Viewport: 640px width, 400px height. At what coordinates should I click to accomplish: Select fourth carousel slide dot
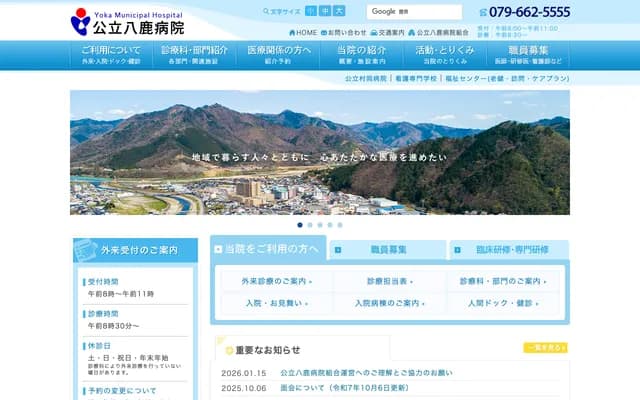330,225
